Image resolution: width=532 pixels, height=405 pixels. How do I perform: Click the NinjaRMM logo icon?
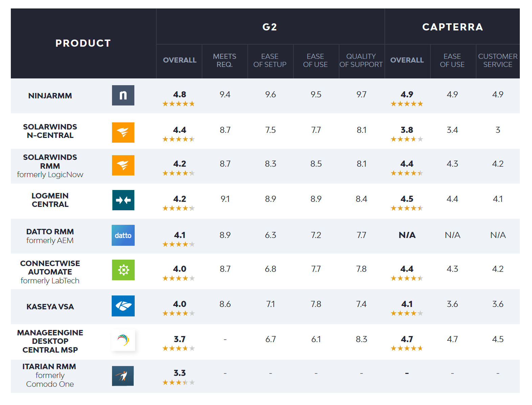coord(123,95)
